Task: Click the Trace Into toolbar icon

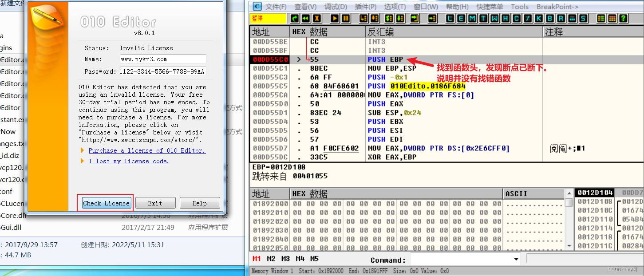Action: click(x=389, y=18)
